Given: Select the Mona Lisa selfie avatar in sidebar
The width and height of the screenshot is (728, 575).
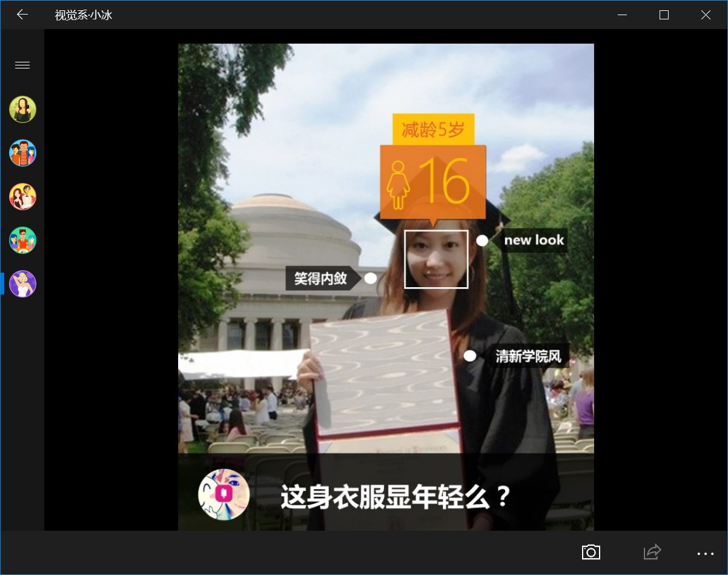Looking at the screenshot, I should click(22, 109).
